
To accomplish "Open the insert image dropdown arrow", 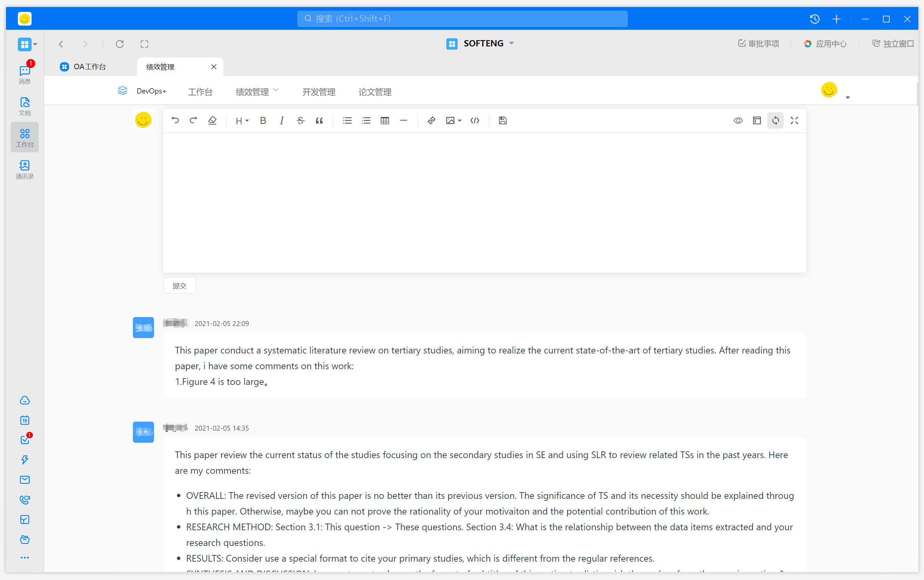I will click(460, 121).
